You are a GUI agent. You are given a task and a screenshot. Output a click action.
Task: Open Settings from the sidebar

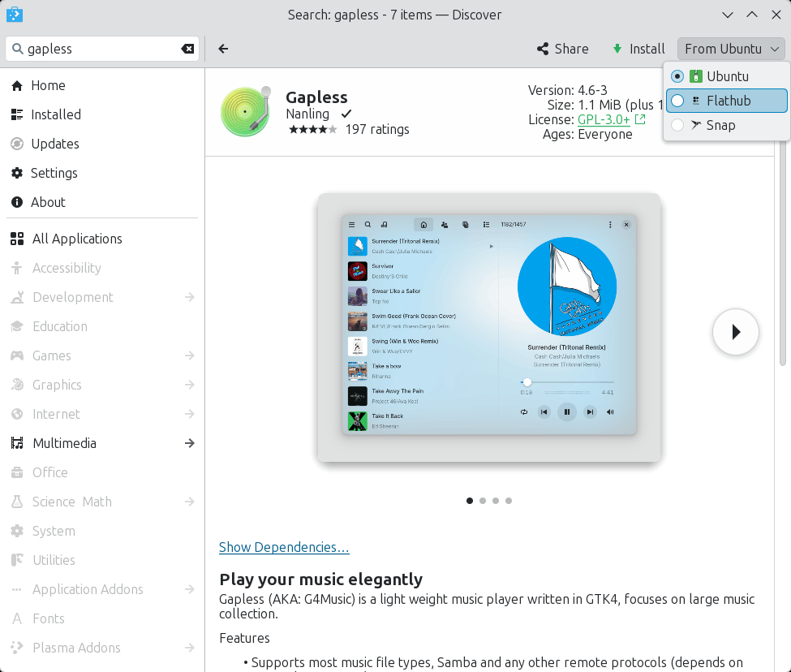[54, 173]
